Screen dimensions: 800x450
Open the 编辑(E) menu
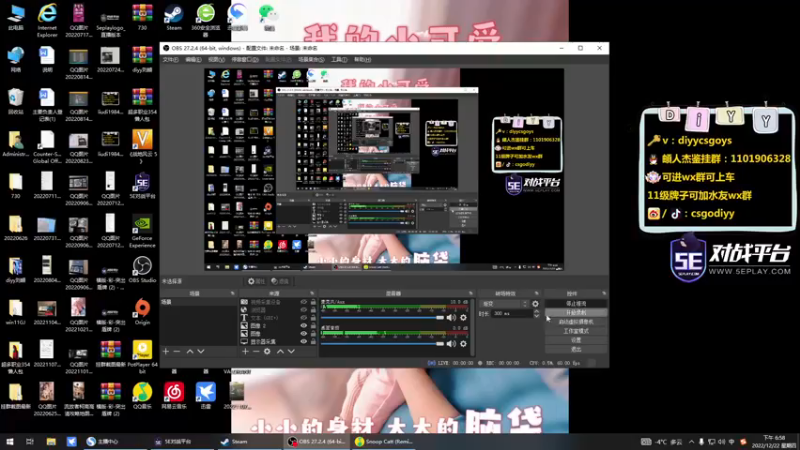tap(193, 60)
